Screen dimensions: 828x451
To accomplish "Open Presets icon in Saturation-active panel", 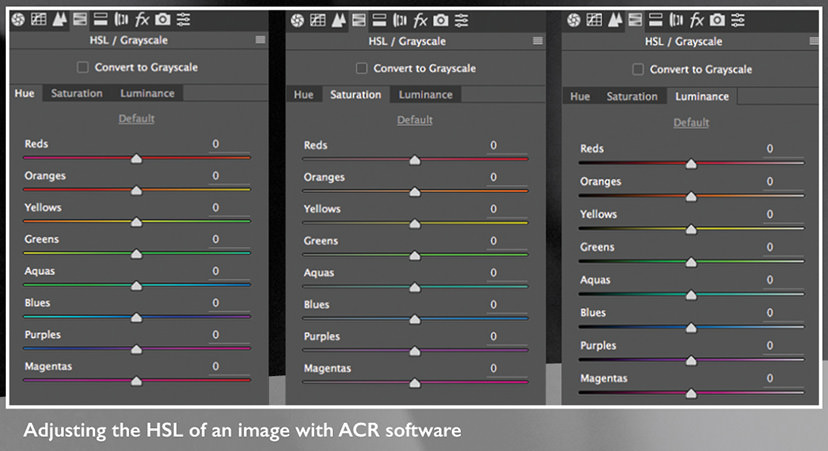I will (x=462, y=21).
